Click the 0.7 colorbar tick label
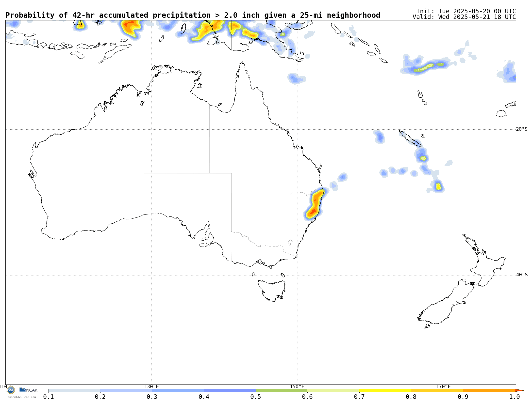Screen dimensions: 532x400 click(359, 397)
